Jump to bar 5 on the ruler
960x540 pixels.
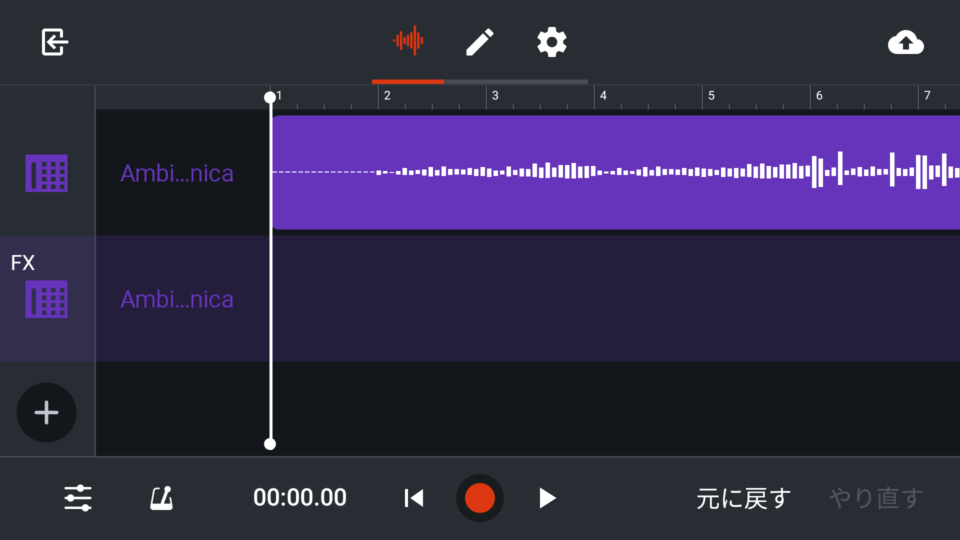click(x=711, y=96)
